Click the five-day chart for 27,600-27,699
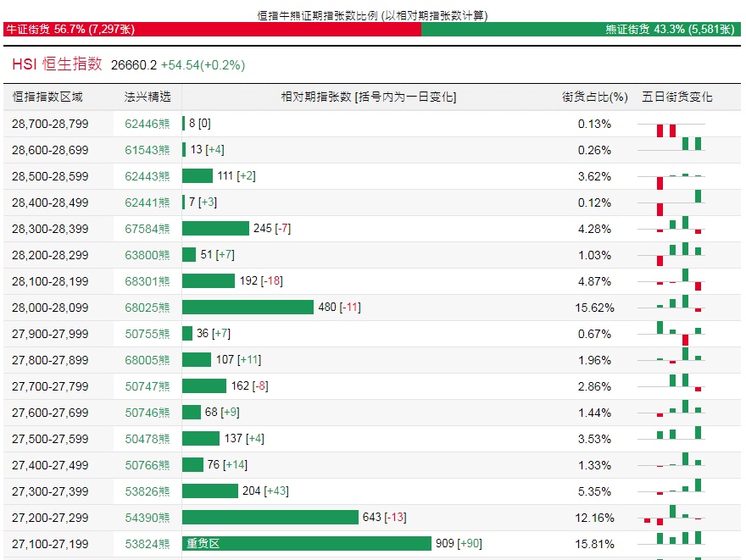Screen dimensions: 746x560 [671, 408]
